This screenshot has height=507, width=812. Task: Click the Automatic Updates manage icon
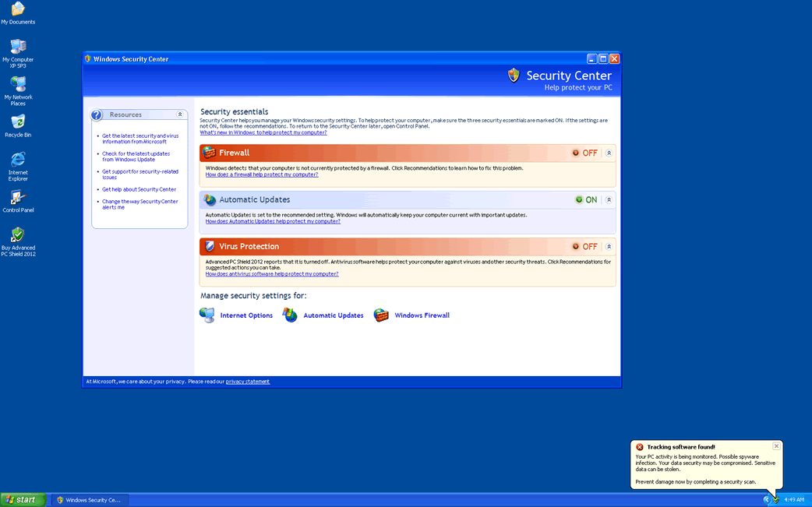[x=290, y=315]
